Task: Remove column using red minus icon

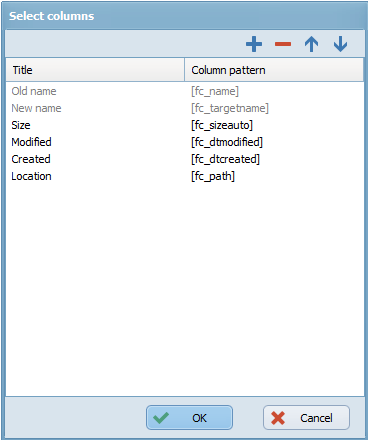Action: (283, 44)
